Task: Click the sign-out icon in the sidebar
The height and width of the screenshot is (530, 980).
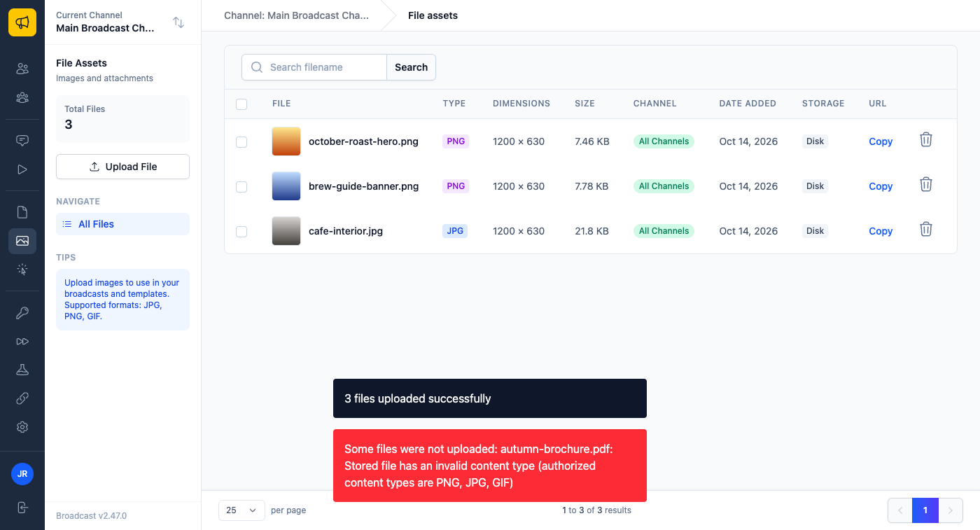Action: click(x=22, y=508)
